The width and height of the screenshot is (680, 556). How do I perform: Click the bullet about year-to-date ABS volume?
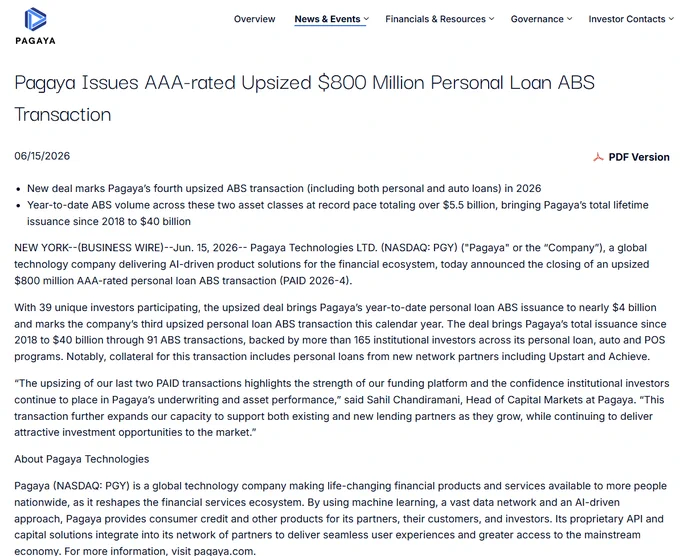tap(338, 213)
